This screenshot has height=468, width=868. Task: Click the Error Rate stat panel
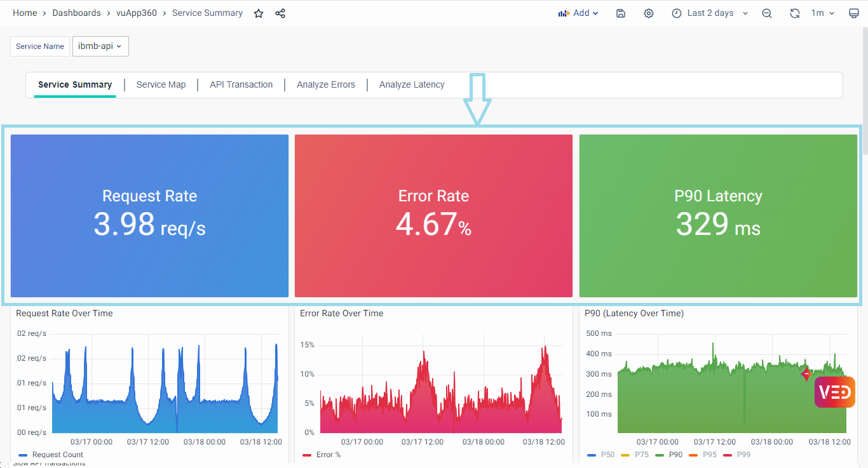pyautogui.click(x=433, y=216)
